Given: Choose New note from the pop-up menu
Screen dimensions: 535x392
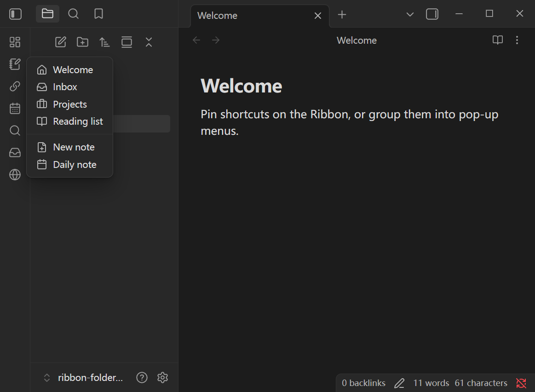Looking at the screenshot, I should [69, 147].
